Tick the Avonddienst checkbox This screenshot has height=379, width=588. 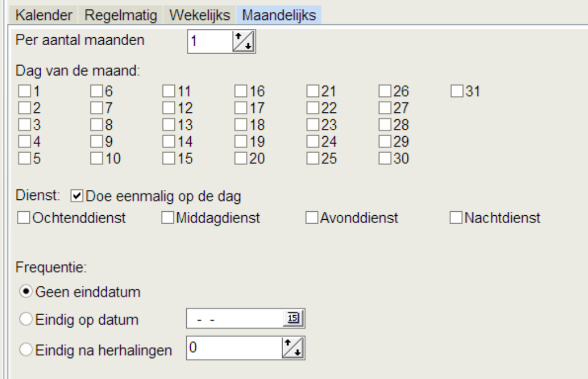pyautogui.click(x=311, y=217)
